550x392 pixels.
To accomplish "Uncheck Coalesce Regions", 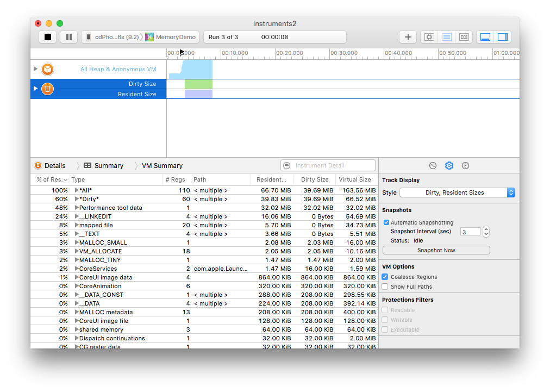I will click(385, 277).
